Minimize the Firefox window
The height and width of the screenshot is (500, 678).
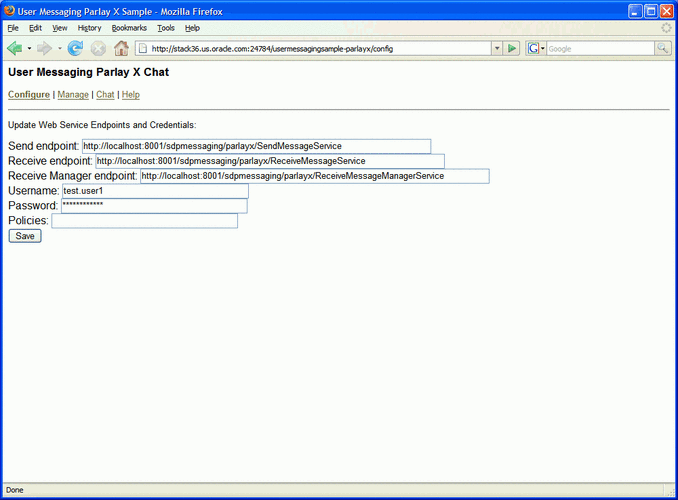pos(635,11)
